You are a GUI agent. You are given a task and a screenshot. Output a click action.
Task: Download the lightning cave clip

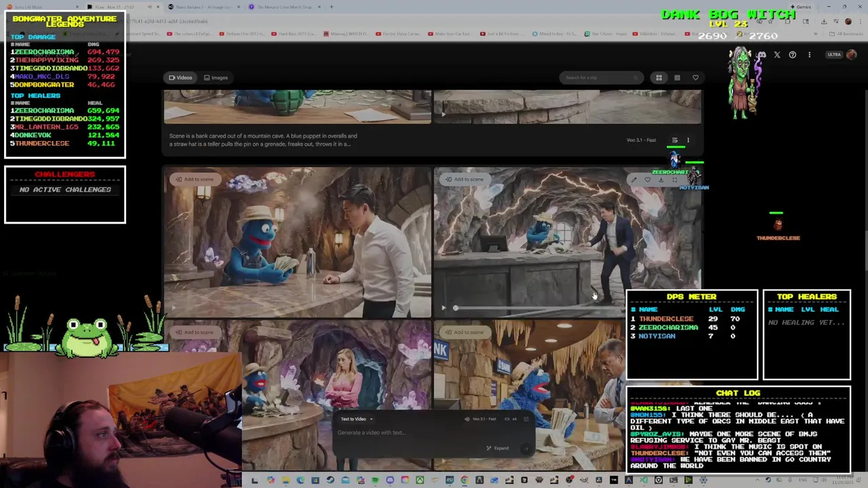click(660, 180)
